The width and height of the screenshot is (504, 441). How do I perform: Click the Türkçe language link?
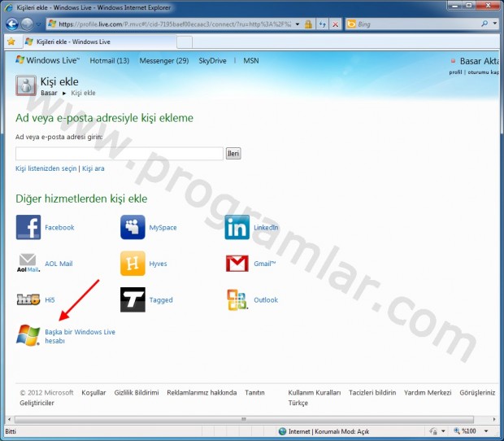pyautogui.click(x=298, y=403)
